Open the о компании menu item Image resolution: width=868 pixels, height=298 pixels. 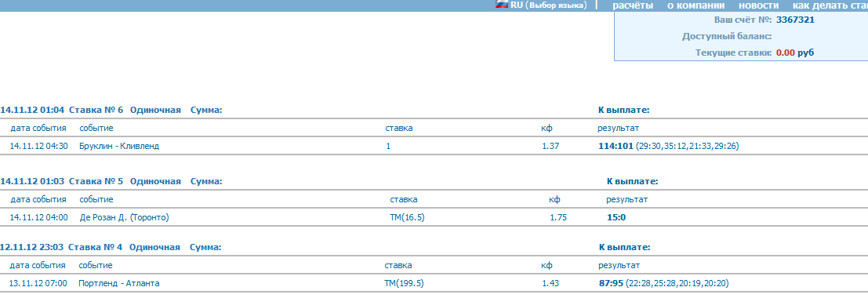(x=695, y=5)
